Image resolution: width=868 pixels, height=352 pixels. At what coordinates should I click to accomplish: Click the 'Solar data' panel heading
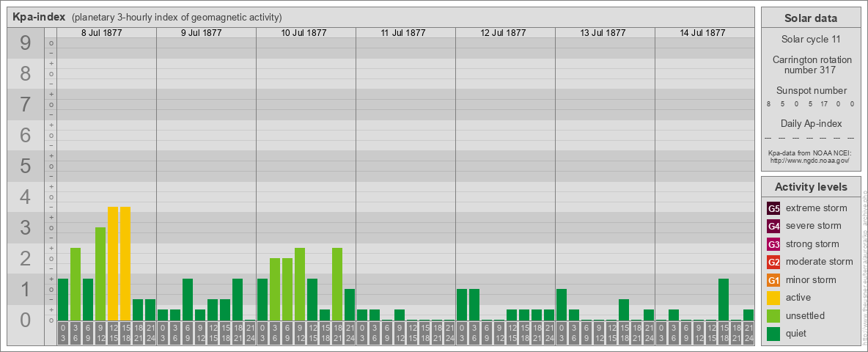(x=811, y=18)
